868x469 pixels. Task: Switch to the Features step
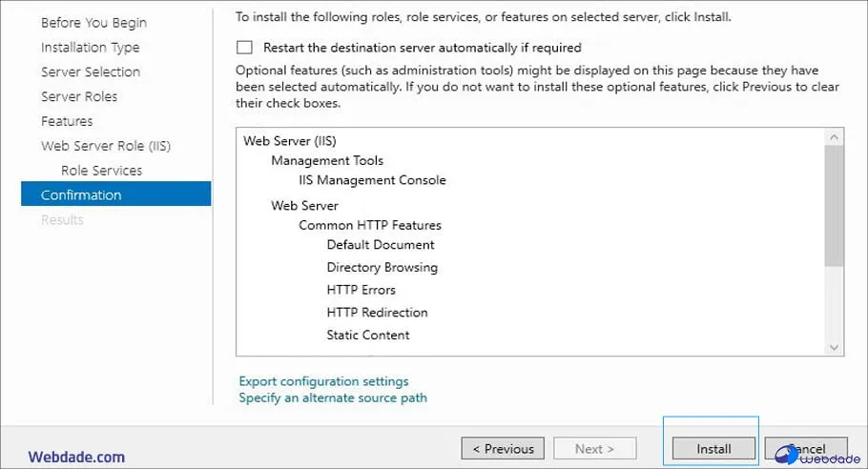click(67, 121)
